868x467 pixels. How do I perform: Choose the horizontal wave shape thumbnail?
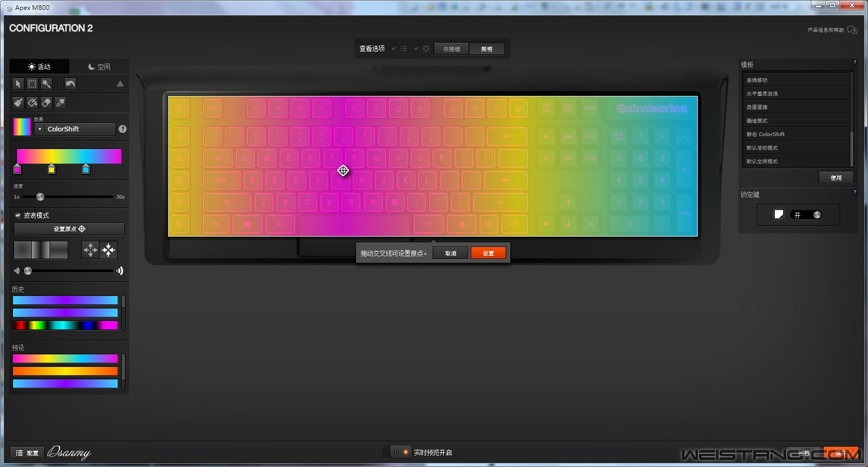pos(59,250)
